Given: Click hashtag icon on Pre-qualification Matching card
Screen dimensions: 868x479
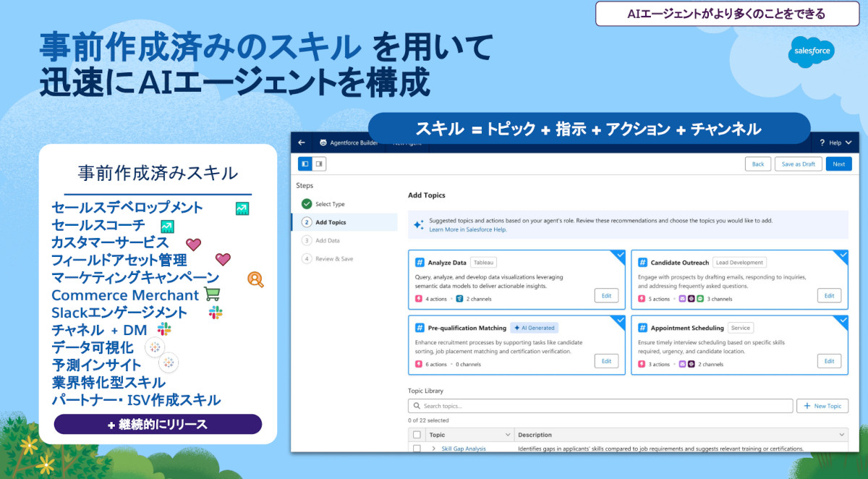Looking at the screenshot, I should tap(420, 328).
